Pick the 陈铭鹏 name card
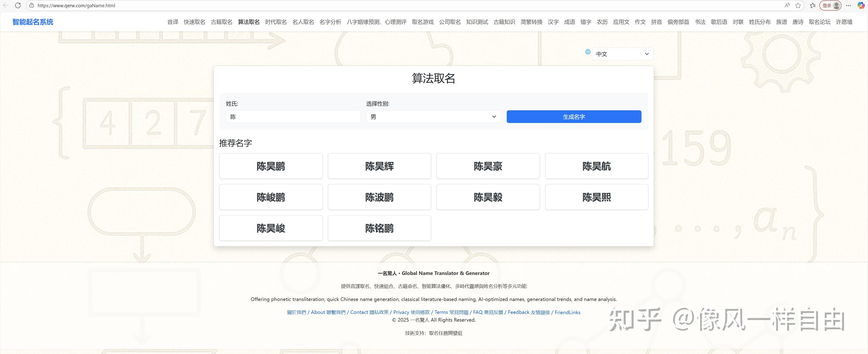 click(379, 228)
